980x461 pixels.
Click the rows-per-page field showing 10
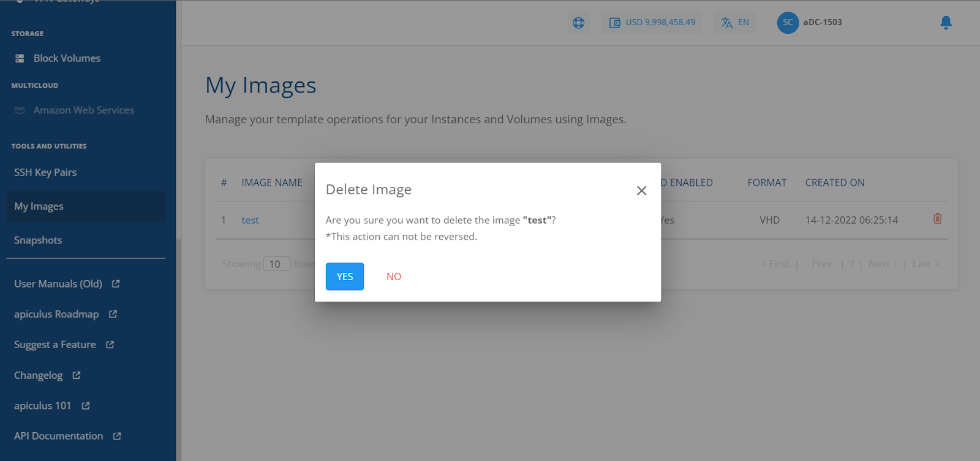pyautogui.click(x=277, y=264)
